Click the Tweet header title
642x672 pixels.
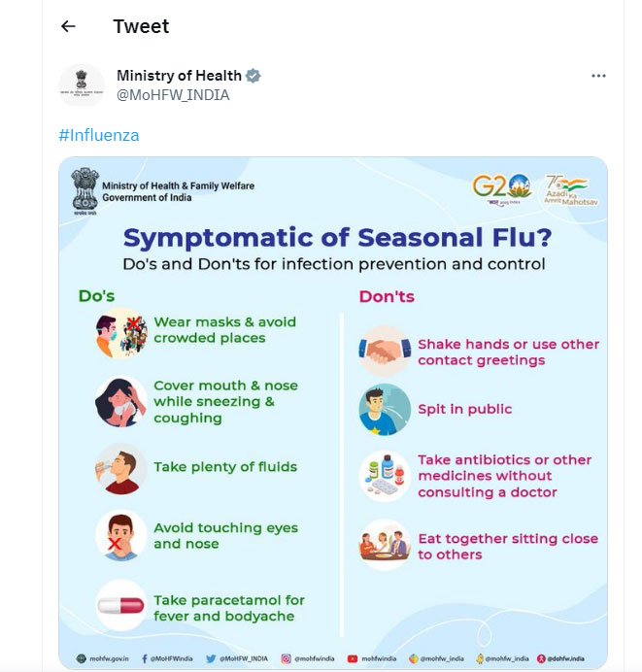point(141,26)
